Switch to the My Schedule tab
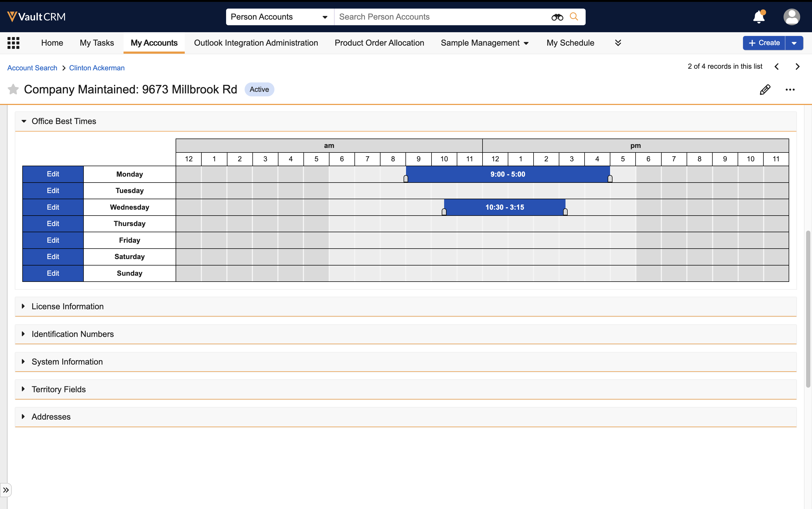This screenshot has height=509, width=812. 570,43
